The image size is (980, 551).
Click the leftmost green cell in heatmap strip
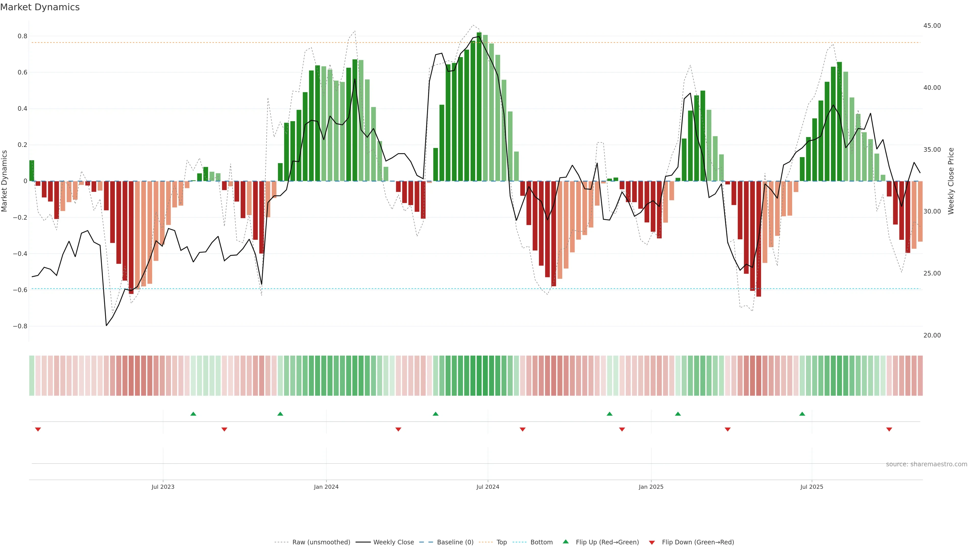coord(32,376)
